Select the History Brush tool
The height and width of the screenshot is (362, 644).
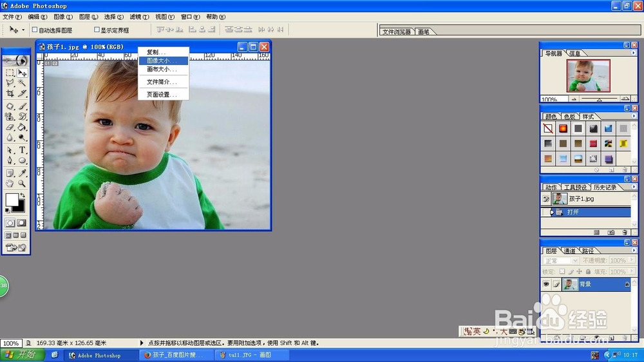pyautogui.click(x=22, y=117)
